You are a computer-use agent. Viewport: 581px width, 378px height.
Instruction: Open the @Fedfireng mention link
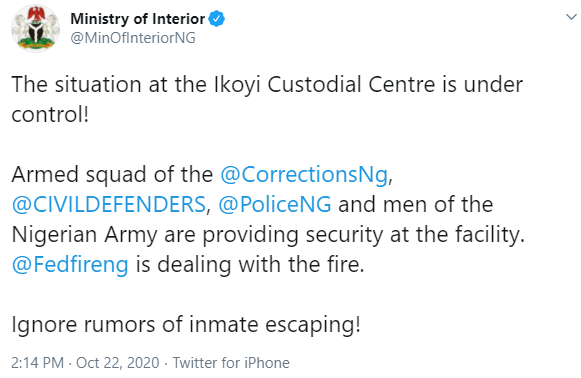(x=70, y=265)
